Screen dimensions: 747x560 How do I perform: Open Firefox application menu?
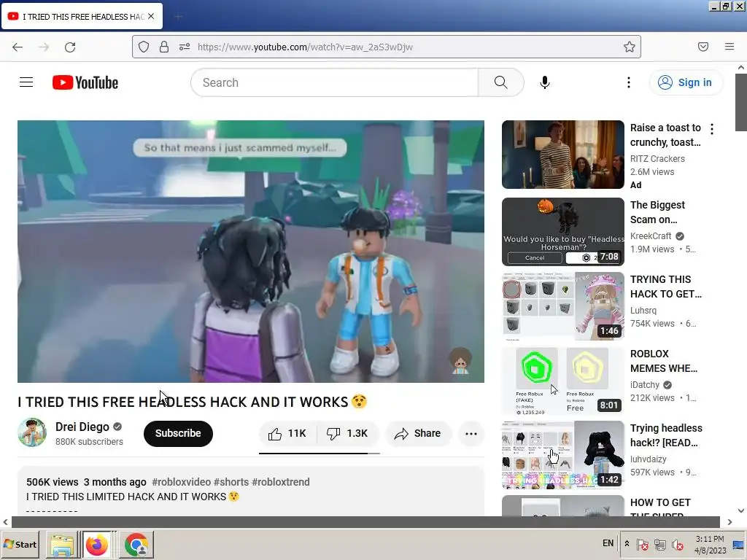coord(729,47)
